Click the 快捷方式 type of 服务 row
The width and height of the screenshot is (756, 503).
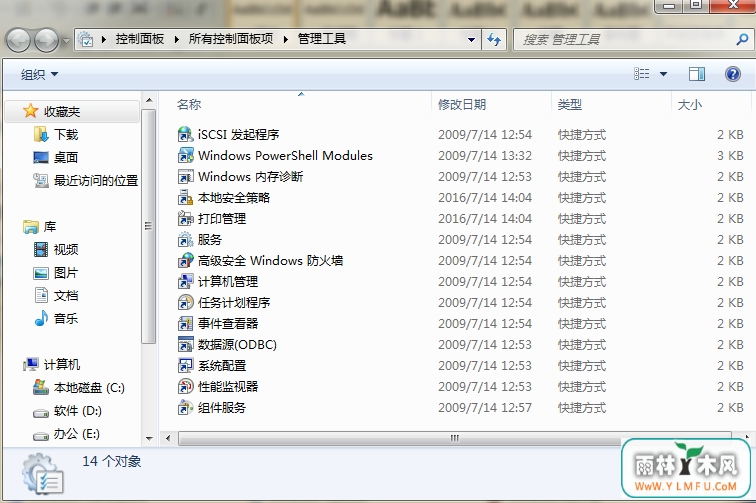coord(581,240)
